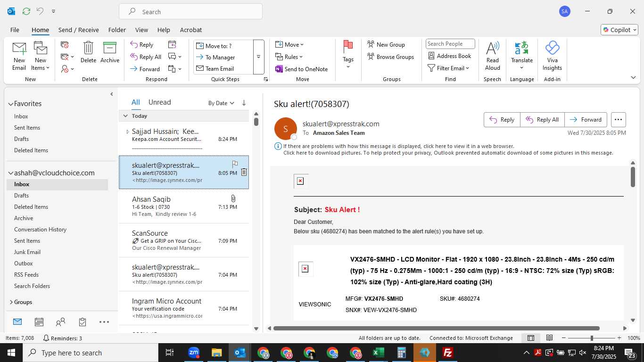Image resolution: width=644 pixels, height=362 pixels.
Task: Switch to Reading view in status bar
Action: [x=549, y=338]
